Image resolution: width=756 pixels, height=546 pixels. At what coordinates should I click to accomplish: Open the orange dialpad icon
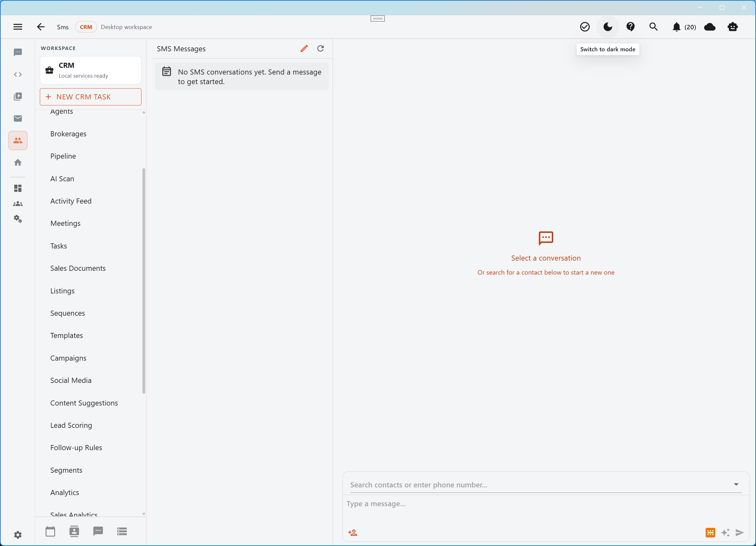[x=710, y=533]
